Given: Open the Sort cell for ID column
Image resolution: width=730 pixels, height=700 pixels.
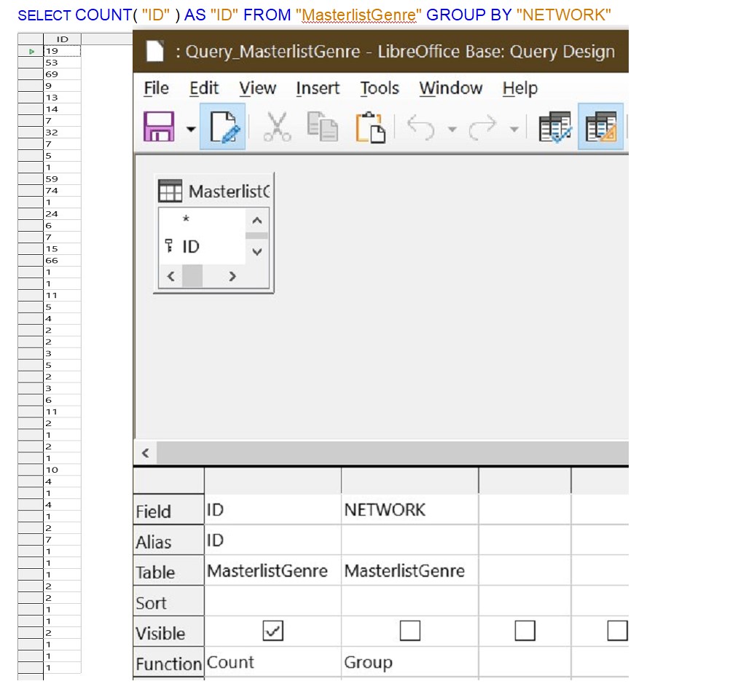Looking at the screenshot, I should pyautogui.click(x=272, y=602).
